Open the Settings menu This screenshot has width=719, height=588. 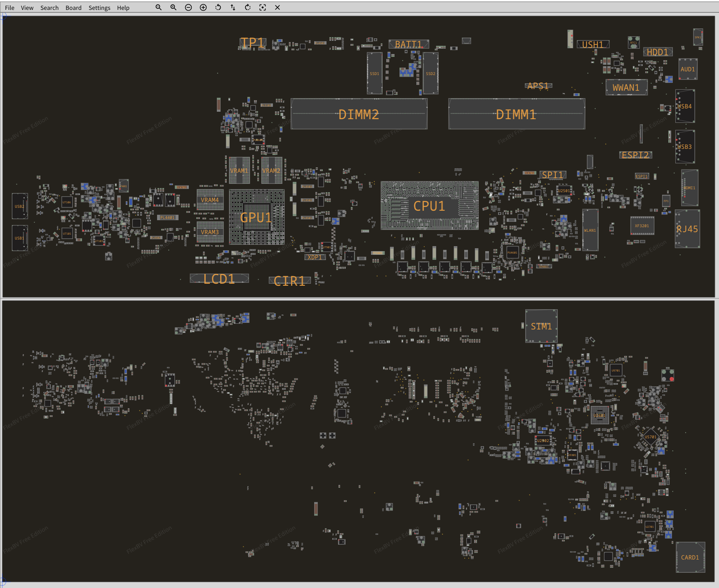click(x=99, y=8)
